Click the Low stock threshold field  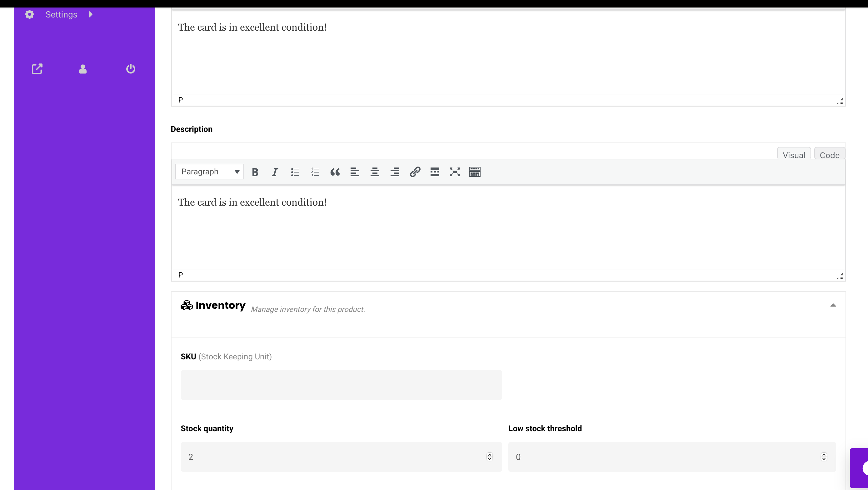(672, 457)
